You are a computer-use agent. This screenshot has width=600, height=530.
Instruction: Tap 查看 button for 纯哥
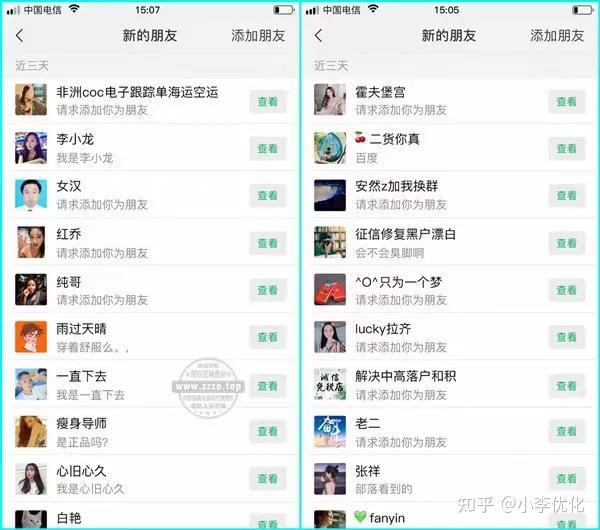pos(268,290)
